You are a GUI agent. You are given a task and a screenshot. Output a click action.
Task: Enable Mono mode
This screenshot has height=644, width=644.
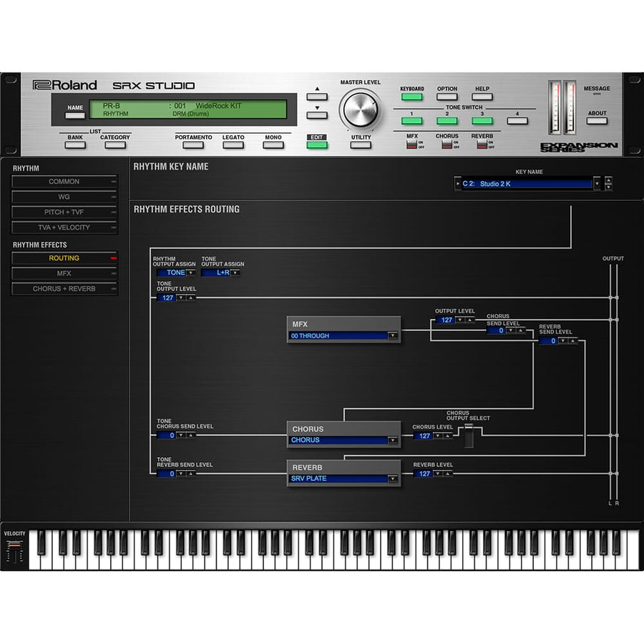pyautogui.click(x=273, y=145)
